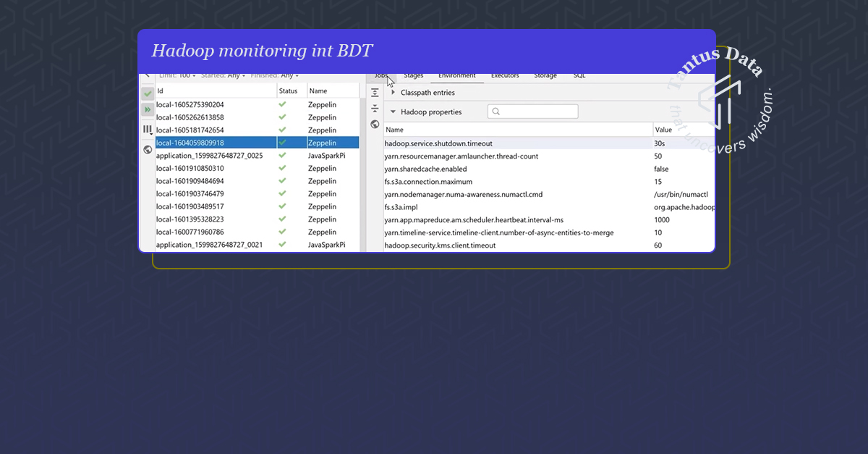Open the columns layout icon menu

point(148,130)
